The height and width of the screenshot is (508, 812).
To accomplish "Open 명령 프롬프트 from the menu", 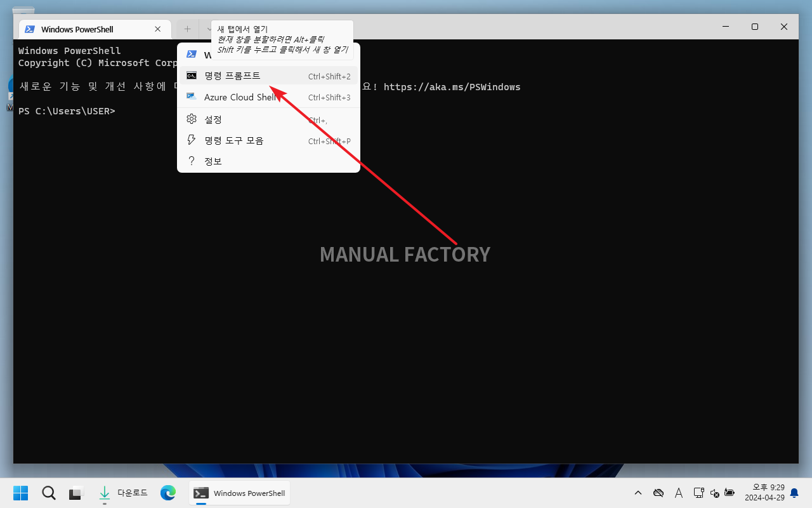I will click(x=269, y=76).
